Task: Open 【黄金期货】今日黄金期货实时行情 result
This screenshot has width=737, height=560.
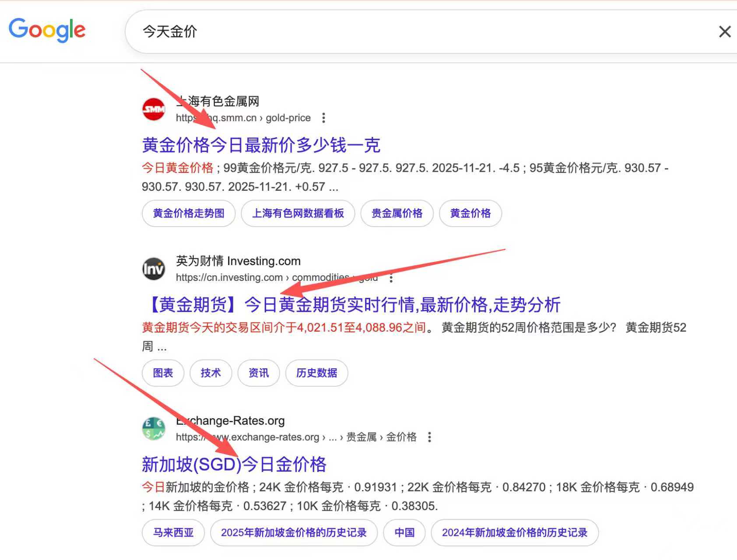Action: pyautogui.click(x=351, y=304)
